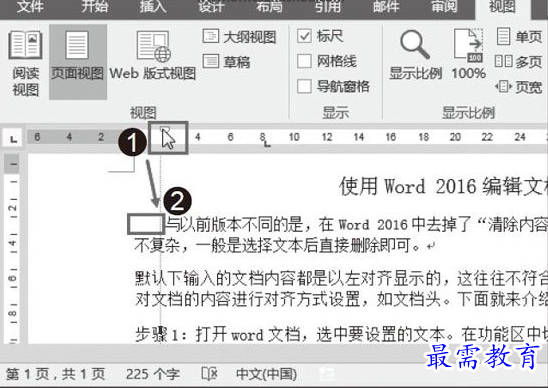
Task: Open the Home (开始) tab
Action: coord(94,6)
